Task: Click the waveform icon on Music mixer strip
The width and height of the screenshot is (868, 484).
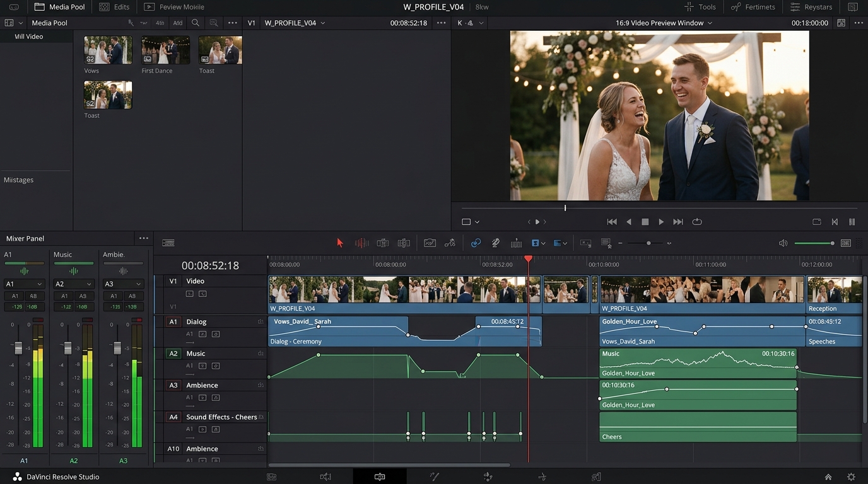Action: (x=74, y=271)
